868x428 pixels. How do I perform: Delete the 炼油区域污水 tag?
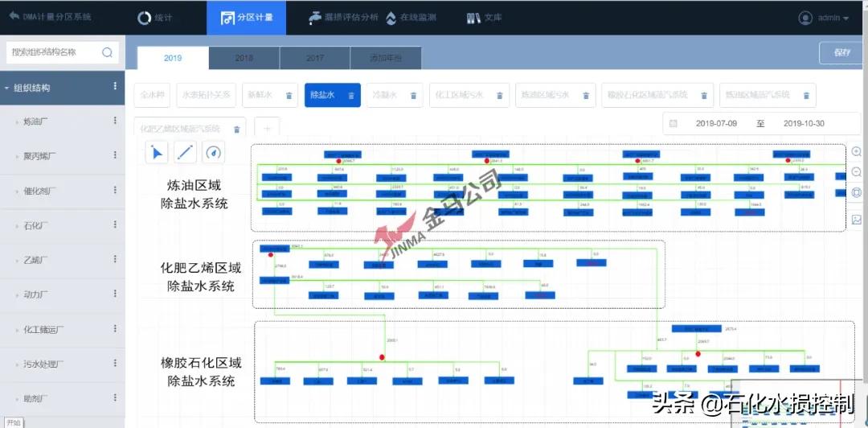coord(586,96)
